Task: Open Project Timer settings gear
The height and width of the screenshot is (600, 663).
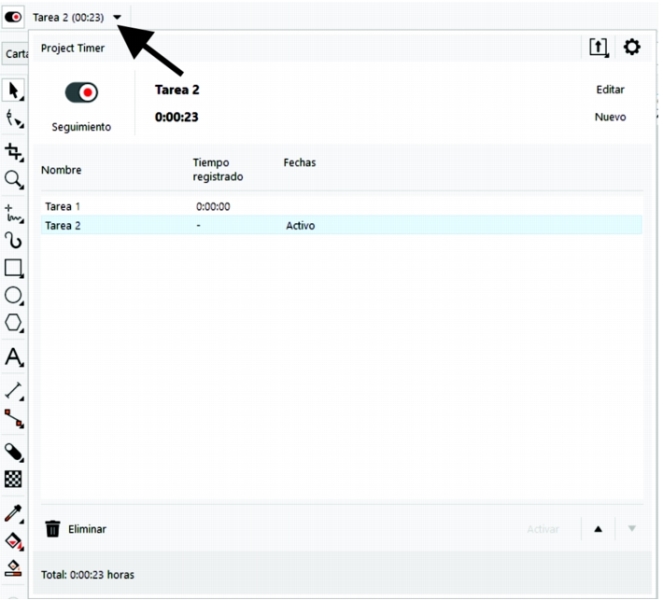Action: tap(631, 47)
